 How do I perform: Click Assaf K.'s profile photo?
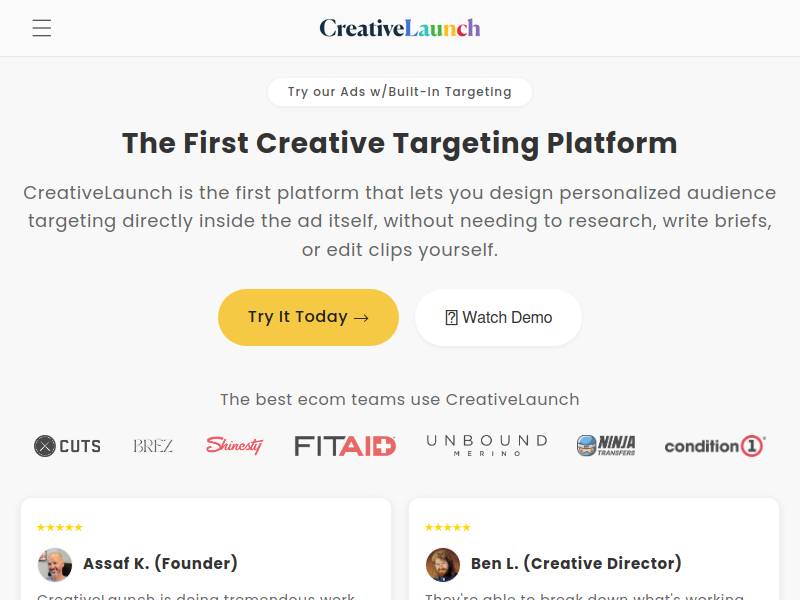[55, 565]
